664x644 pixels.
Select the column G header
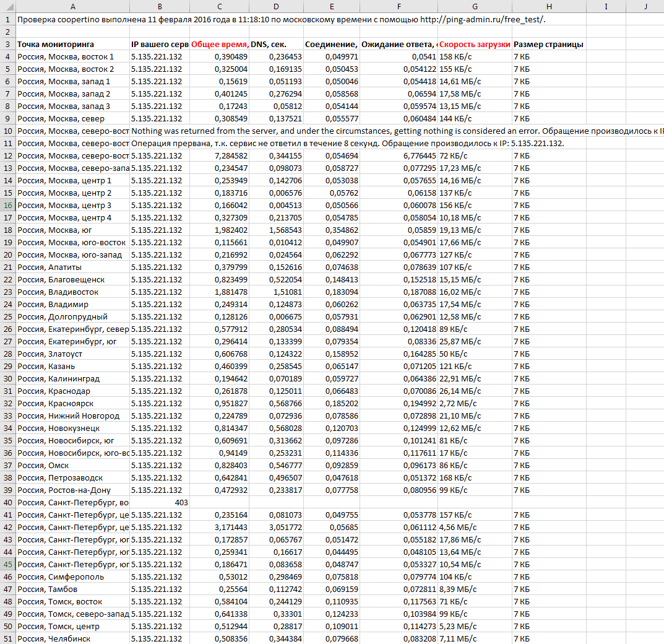pos(475,6)
